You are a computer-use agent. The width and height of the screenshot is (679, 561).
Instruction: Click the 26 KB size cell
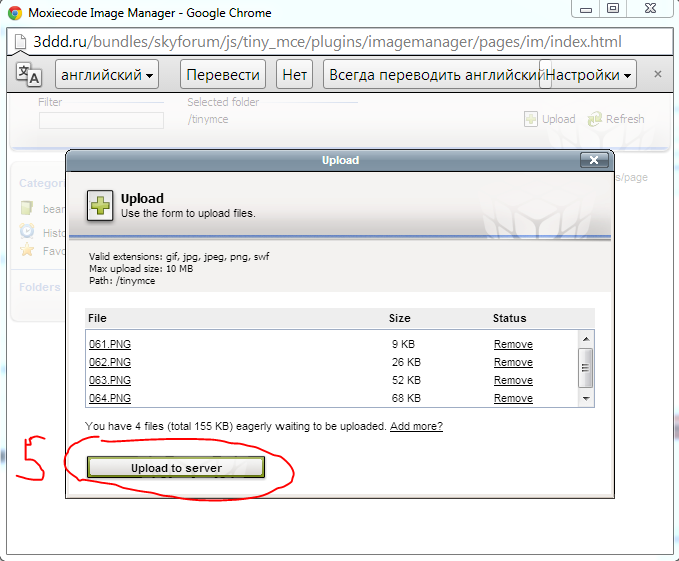406,362
